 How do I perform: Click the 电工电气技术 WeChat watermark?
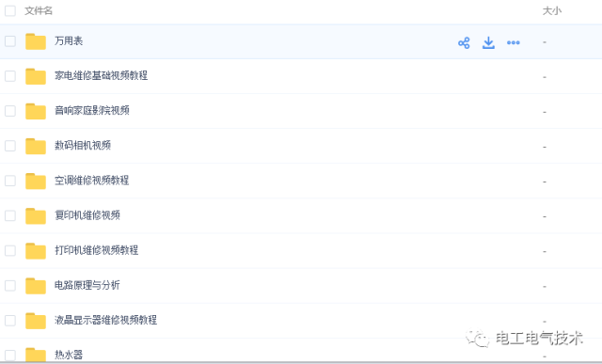click(525, 339)
